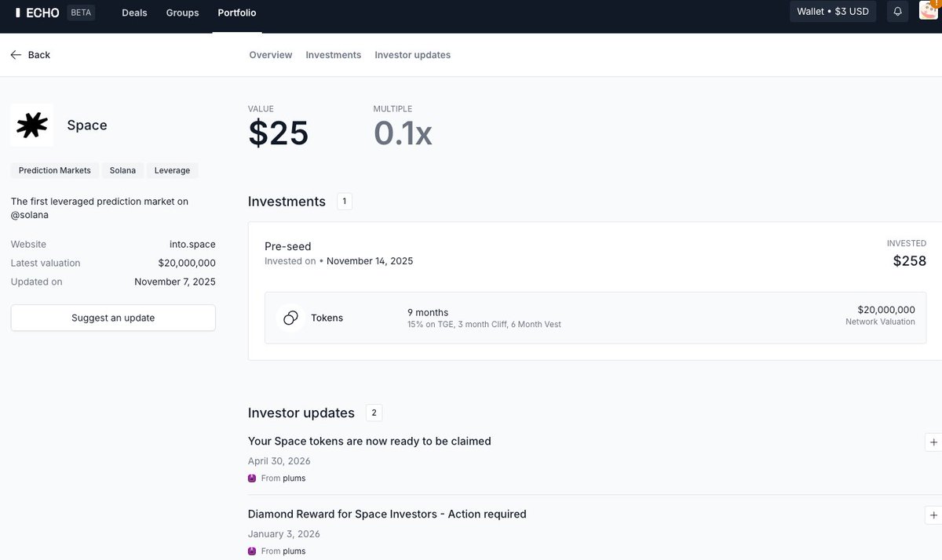The height and width of the screenshot is (560, 942).
Task: Click the April 30, 2026 update date
Action: pyautogui.click(x=279, y=461)
